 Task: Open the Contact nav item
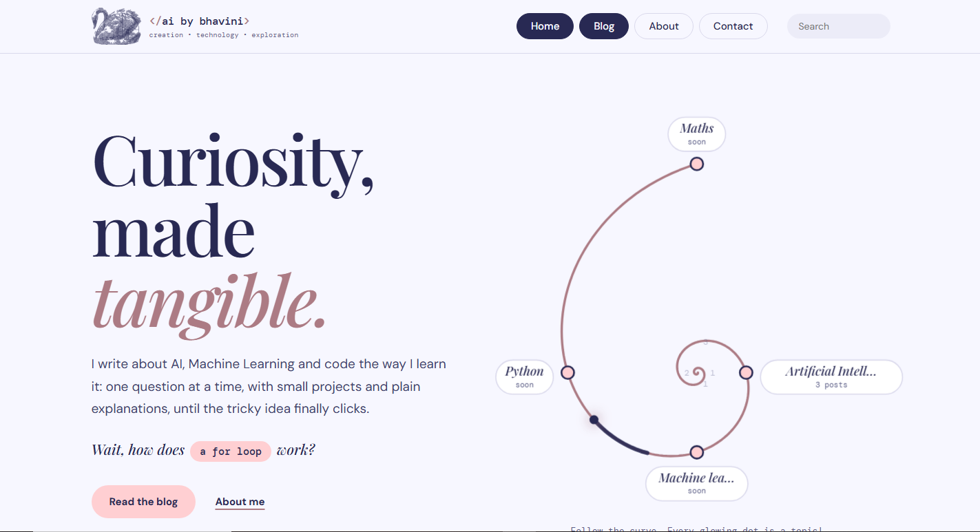tap(733, 26)
